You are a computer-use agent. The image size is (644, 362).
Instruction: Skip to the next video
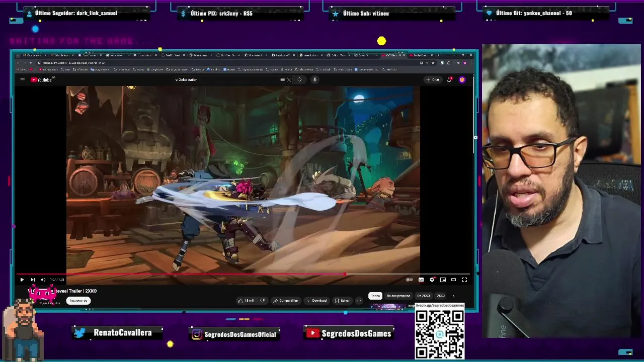[33, 280]
